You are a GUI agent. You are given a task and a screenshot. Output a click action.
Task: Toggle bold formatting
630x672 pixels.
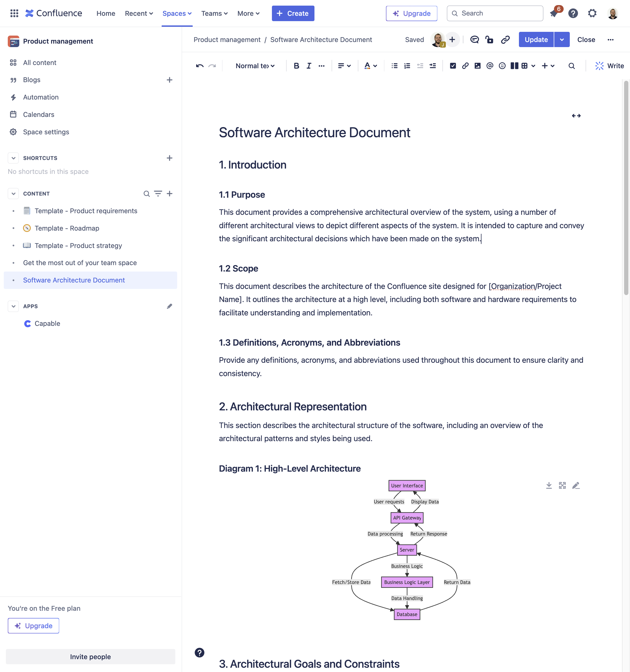coord(296,66)
